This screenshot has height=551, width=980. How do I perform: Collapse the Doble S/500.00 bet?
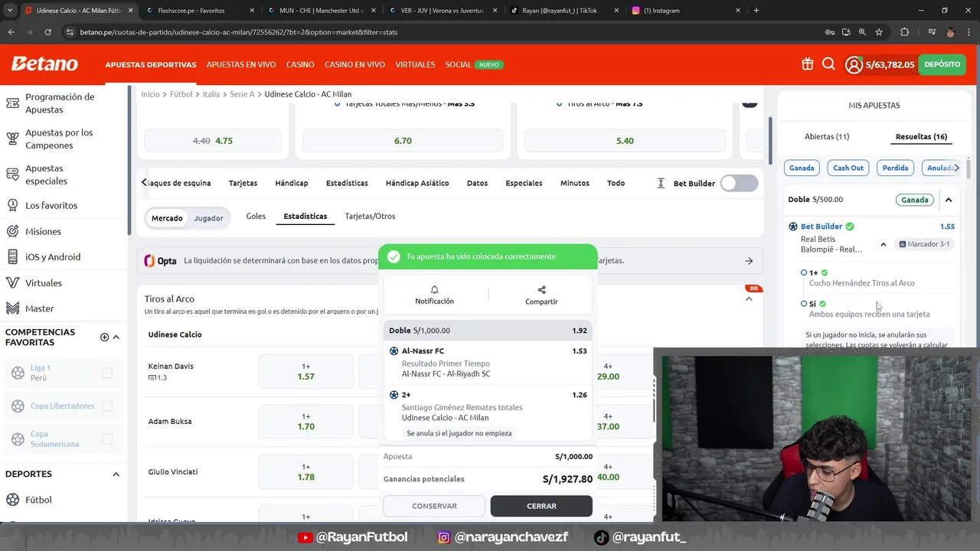point(948,200)
